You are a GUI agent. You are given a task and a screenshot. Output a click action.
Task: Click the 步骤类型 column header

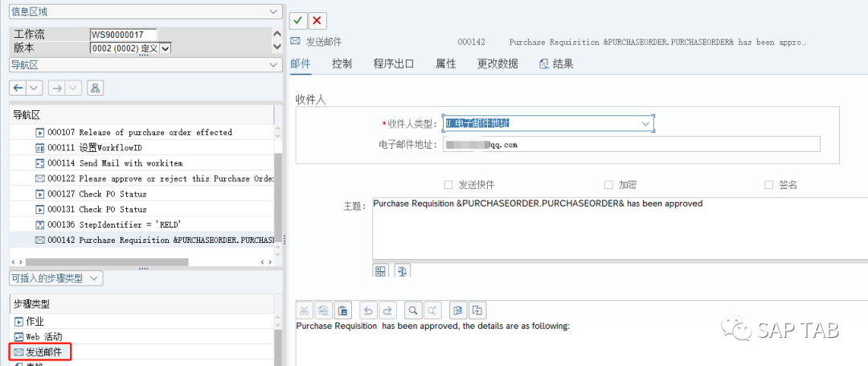[141, 305]
